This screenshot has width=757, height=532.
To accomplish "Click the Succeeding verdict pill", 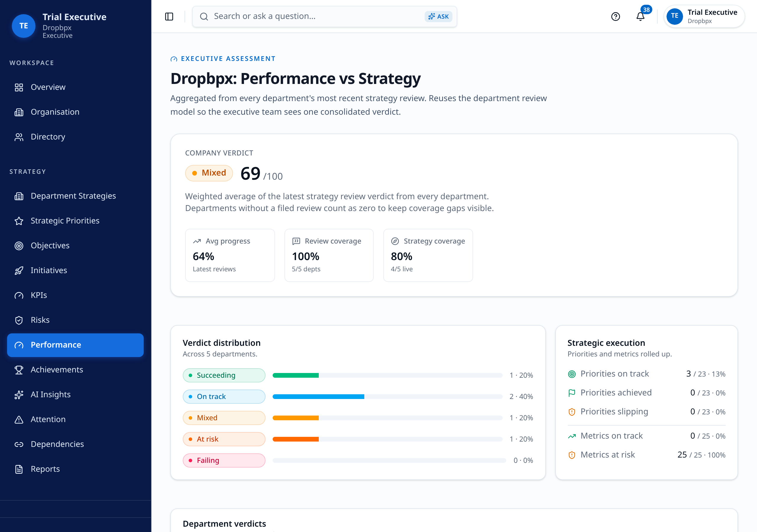I will (x=224, y=375).
